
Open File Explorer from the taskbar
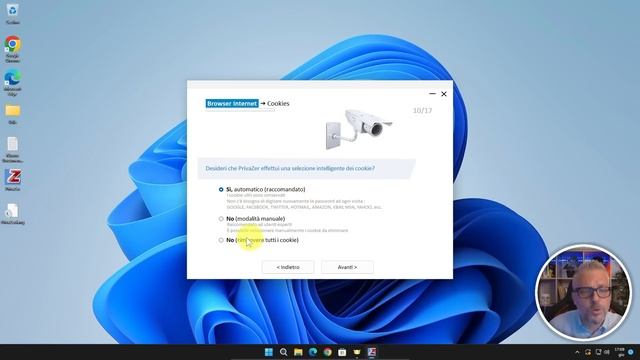[298, 352]
